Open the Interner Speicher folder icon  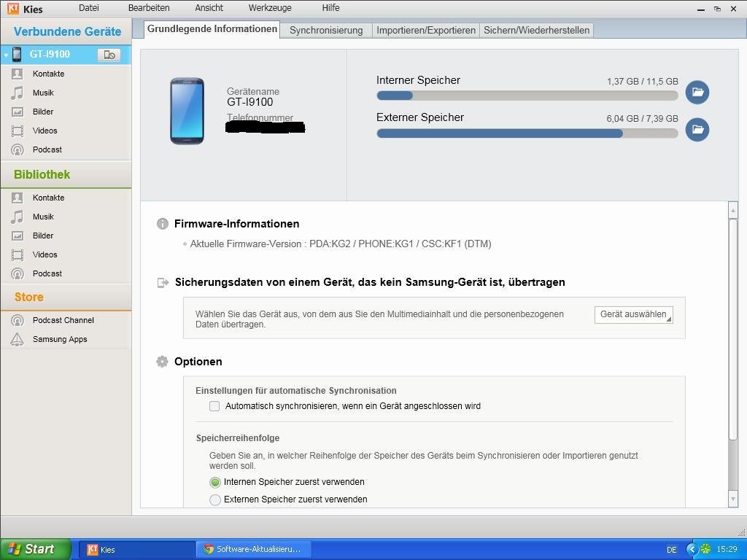click(697, 92)
